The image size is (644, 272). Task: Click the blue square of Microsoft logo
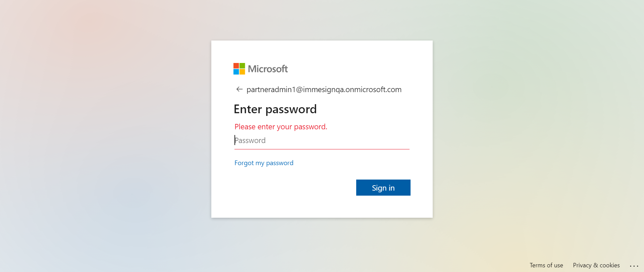[x=236, y=72]
